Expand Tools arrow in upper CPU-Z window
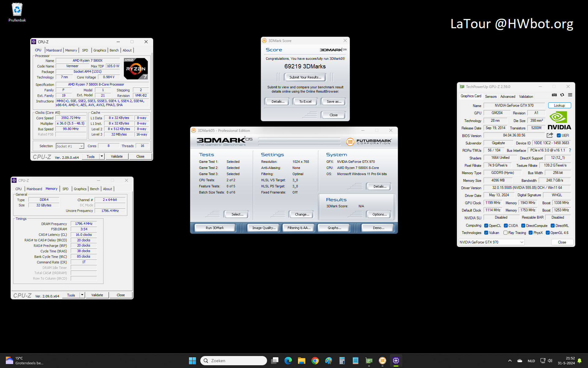 coord(102,156)
